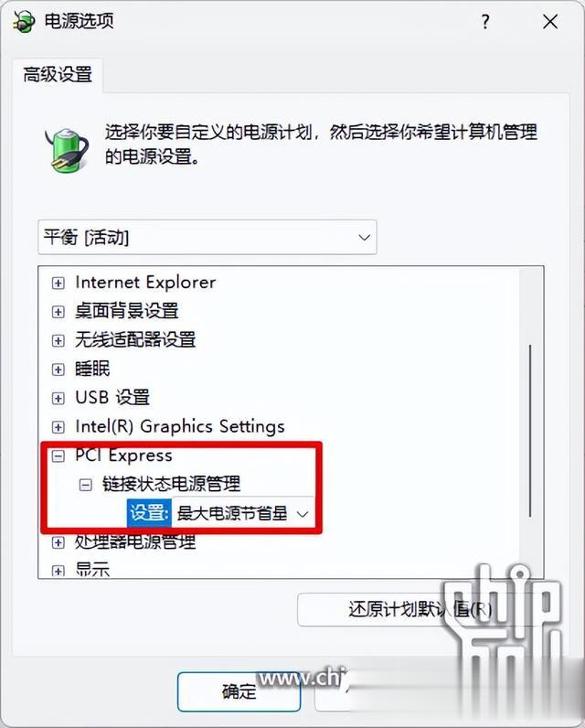585x728 pixels.
Task: Collapse 链接状态电源管理 minus box
Action: [x=85, y=485]
